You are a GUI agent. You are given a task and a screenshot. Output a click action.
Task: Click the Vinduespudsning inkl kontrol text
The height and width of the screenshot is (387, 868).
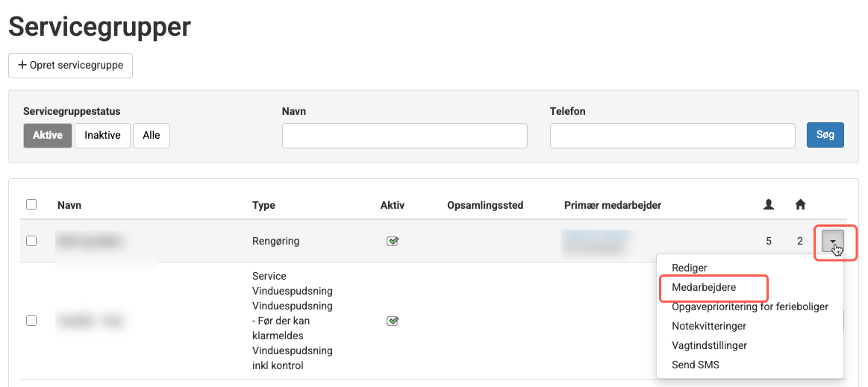tap(293, 358)
